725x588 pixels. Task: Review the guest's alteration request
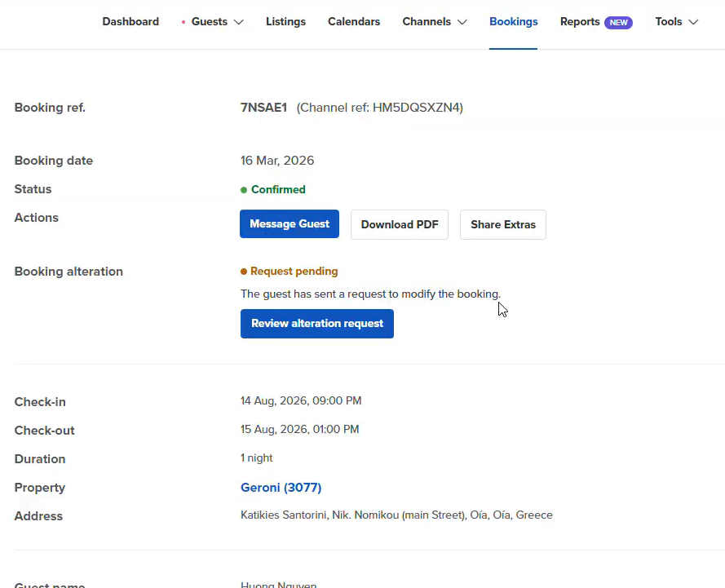pyautogui.click(x=316, y=324)
